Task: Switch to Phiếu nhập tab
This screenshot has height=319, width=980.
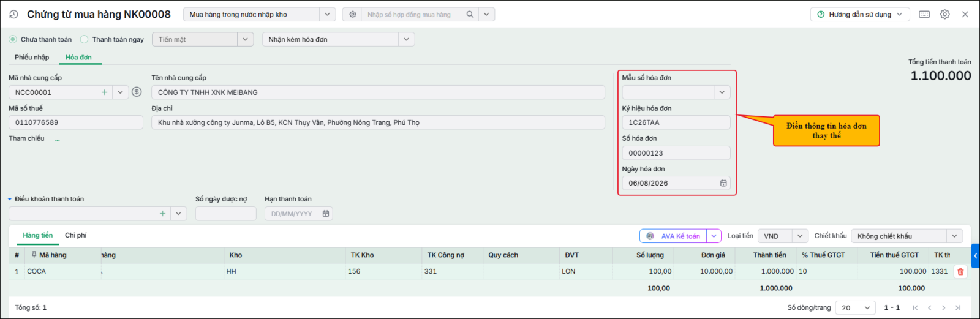Action: (x=32, y=58)
